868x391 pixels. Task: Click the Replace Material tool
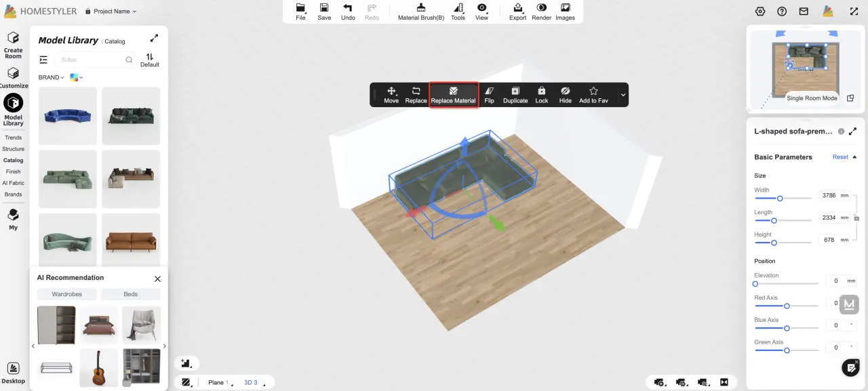[454, 95]
